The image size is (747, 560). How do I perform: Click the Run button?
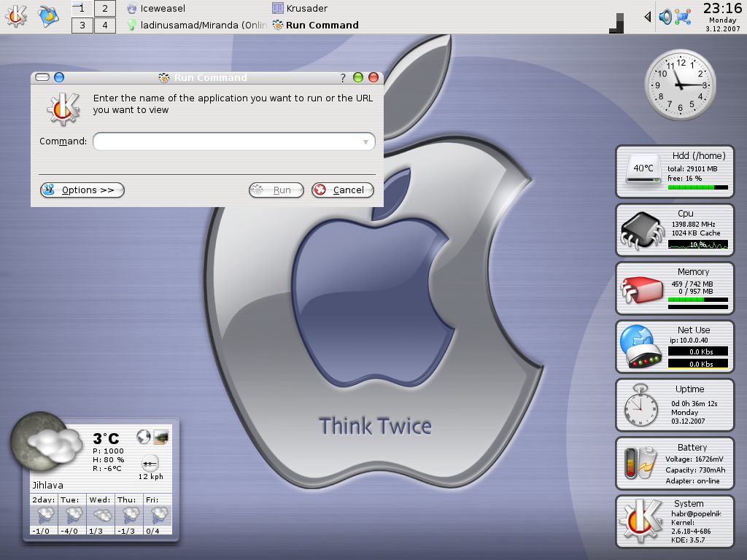(276, 190)
